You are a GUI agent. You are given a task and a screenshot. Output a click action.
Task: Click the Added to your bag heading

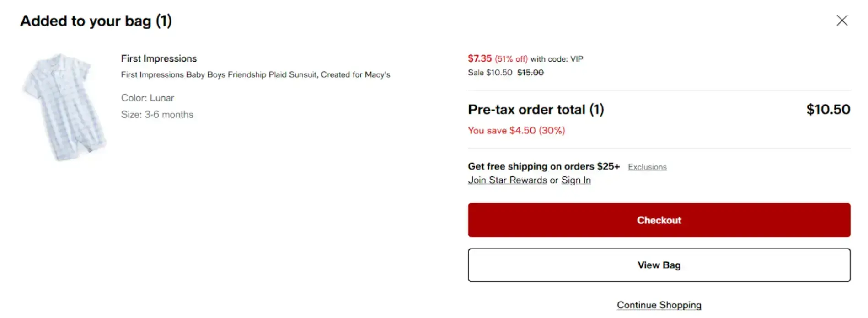click(x=96, y=21)
